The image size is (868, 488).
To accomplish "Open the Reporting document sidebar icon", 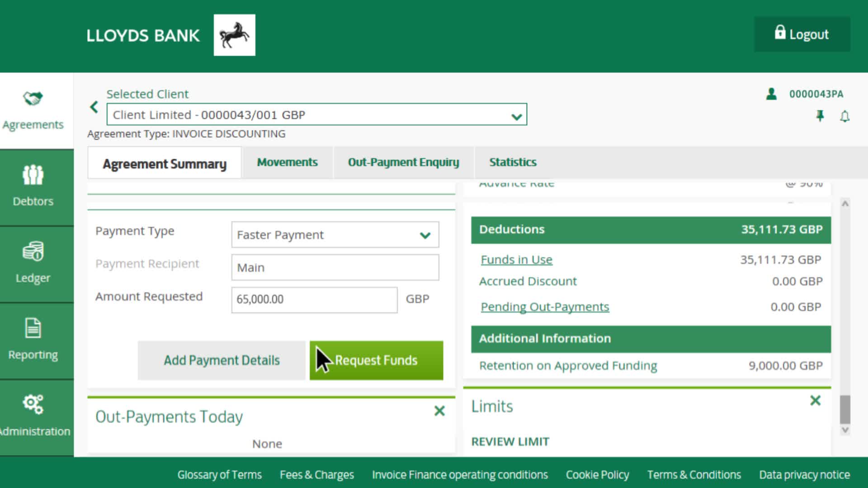I will coord(33,328).
